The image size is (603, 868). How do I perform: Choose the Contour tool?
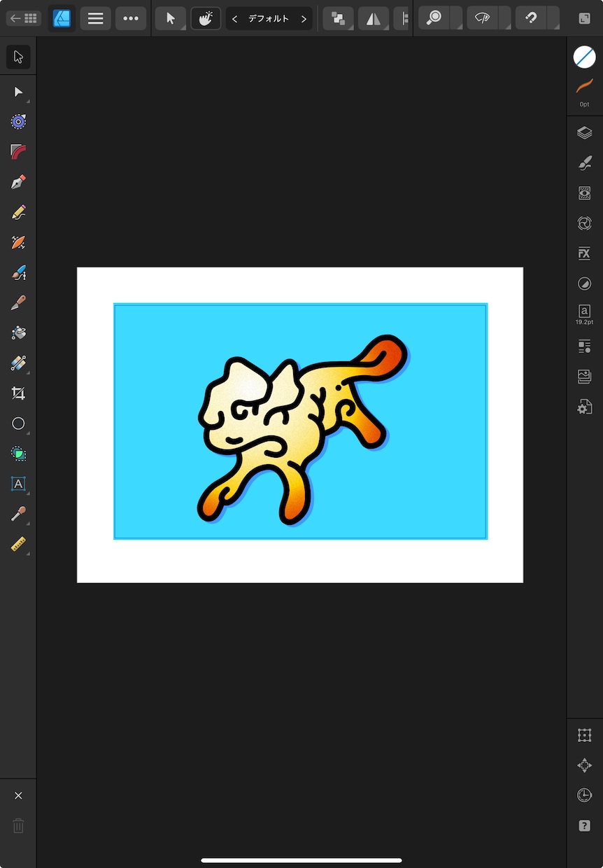pyautogui.click(x=18, y=122)
